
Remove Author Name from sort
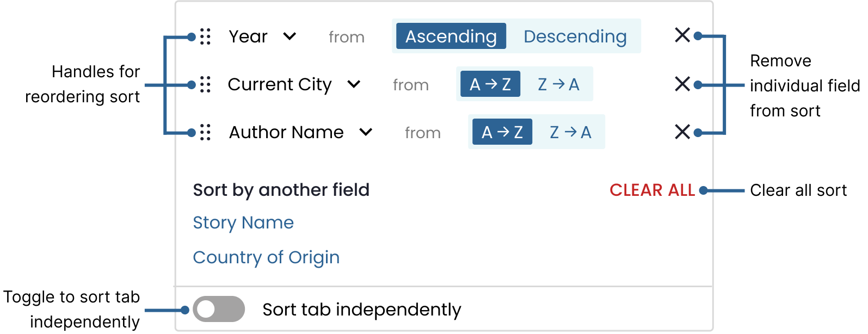pyautogui.click(x=682, y=132)
